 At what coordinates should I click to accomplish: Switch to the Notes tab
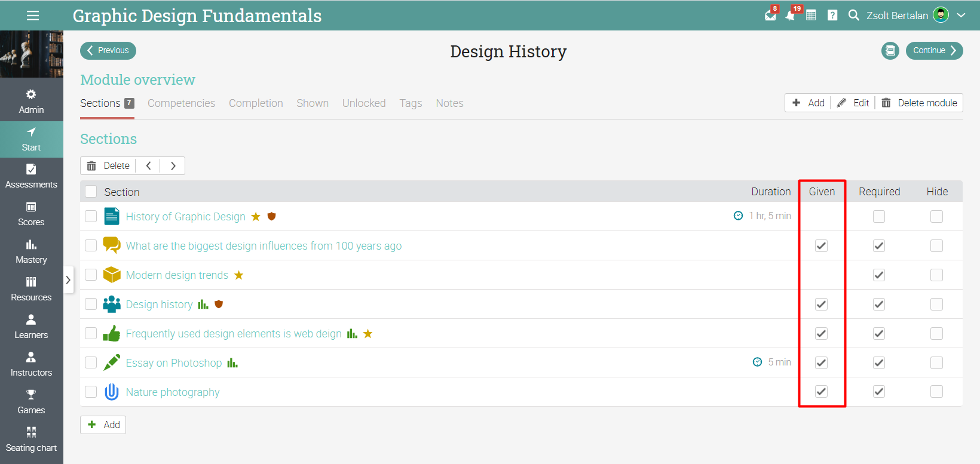(449, 103)
